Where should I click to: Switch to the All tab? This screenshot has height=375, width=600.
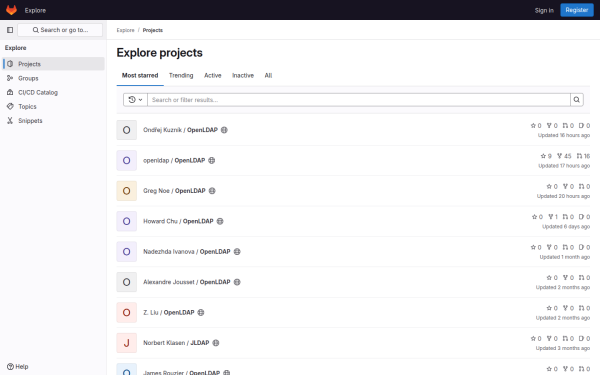(x=268, y=75)
